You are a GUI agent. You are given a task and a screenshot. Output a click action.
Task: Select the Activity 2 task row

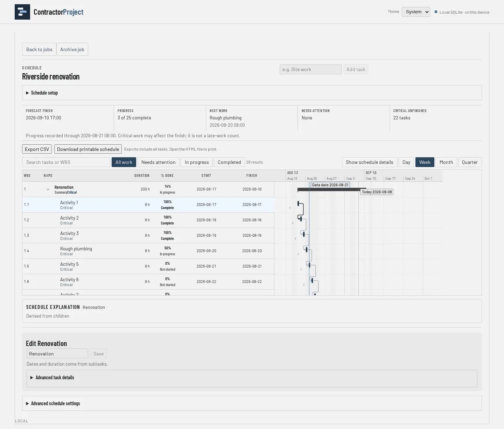click(x=148, y=220)
